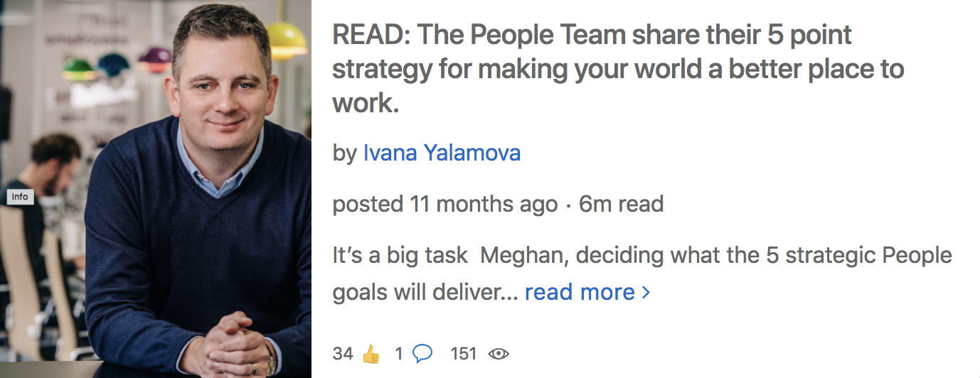980x378 pixels.
Task: Click the thumbs up like icon
Action: pos(371,353)
